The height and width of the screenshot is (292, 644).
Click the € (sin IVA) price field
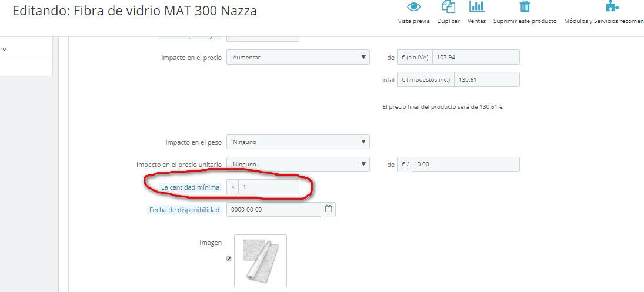pyautogui.click(x=476, y=58)
